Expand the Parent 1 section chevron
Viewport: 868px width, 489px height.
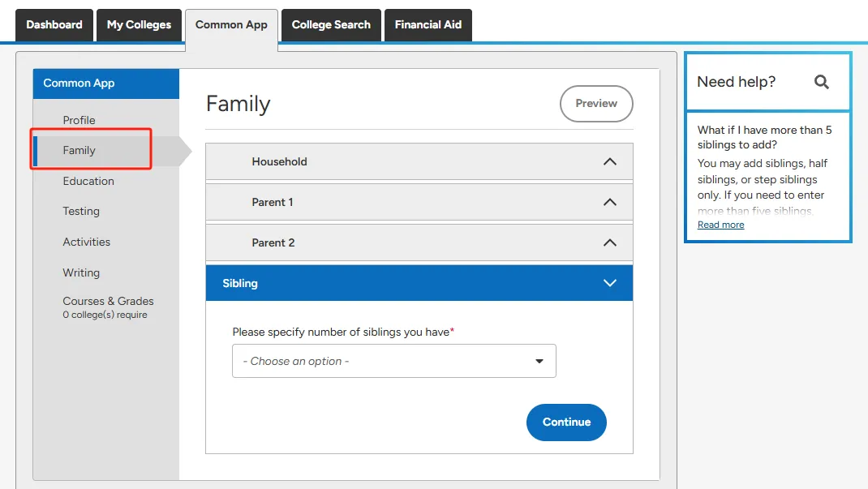pos(610,202)
